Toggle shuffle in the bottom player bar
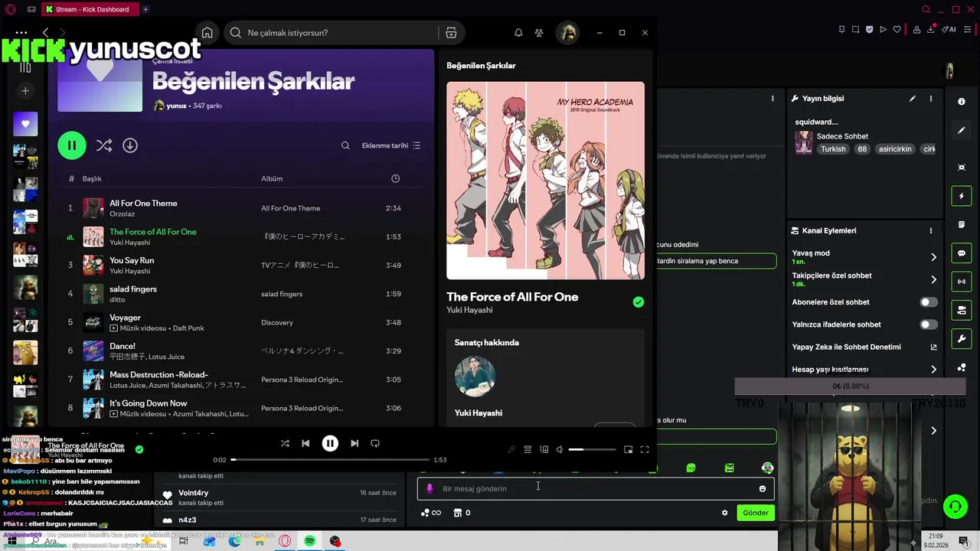980x551 pixels. pos(285,443)
